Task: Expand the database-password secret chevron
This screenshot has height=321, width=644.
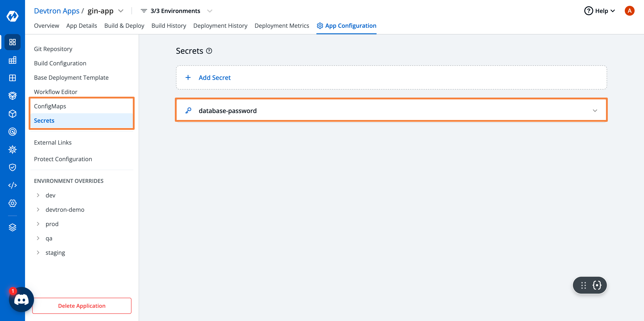Action: coord(595,111)
